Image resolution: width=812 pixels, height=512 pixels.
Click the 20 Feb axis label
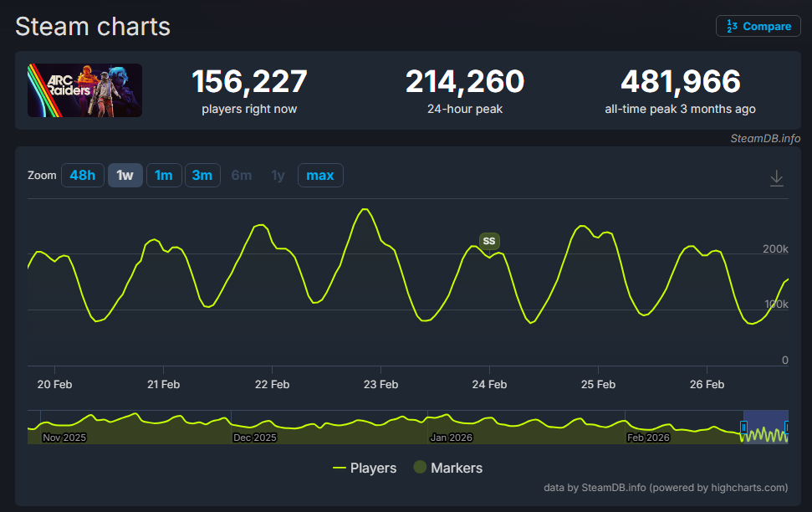click(55, 385)
